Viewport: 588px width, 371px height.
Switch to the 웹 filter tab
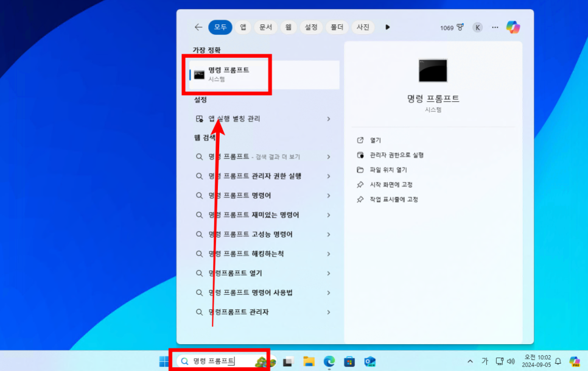point(289,27)
